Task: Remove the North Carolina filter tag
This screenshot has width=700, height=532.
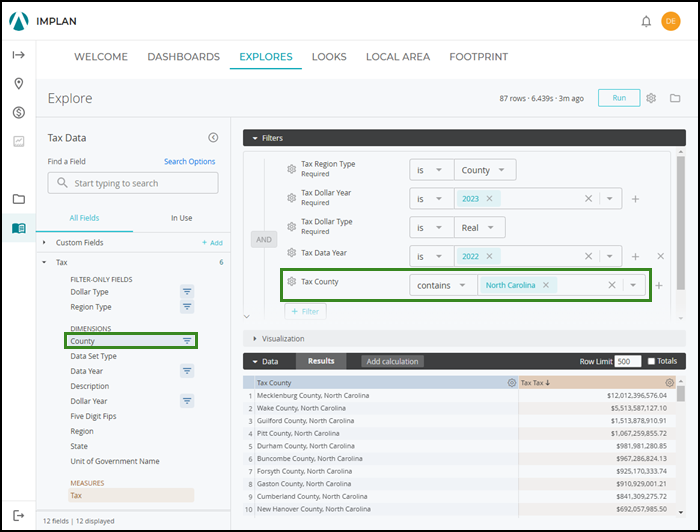Action: point(546,285)
